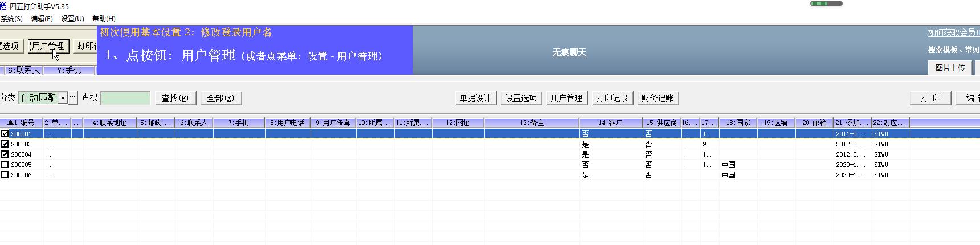Sort by the 1:编号 column header
Viewport: 980px width, 245px height.
tap(22, 122)
